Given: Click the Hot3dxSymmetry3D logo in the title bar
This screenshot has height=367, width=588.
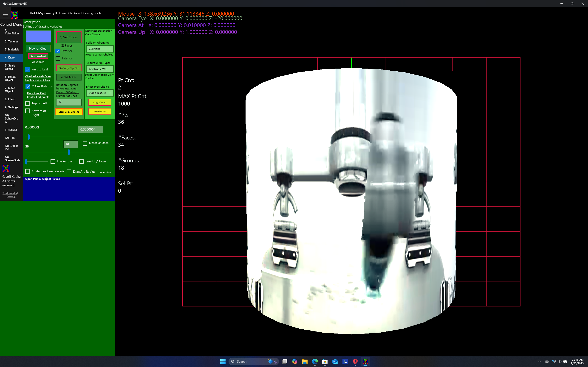Looking at the screenshot, I should [x=14, y=15].
